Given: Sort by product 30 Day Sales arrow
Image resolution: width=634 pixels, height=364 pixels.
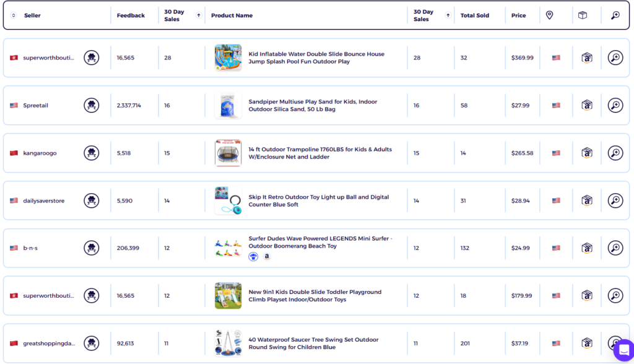Looking at the screenshot, I should [x=448, y=15].
